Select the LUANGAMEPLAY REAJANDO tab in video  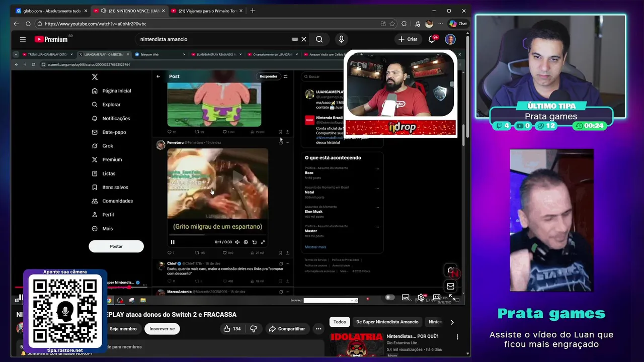tap(215, 54)
